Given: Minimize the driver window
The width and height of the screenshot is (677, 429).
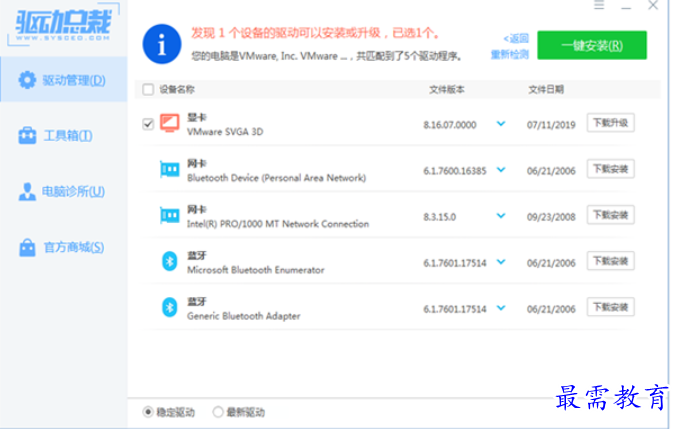Looking at the screenshot, I should click(626, 7).
